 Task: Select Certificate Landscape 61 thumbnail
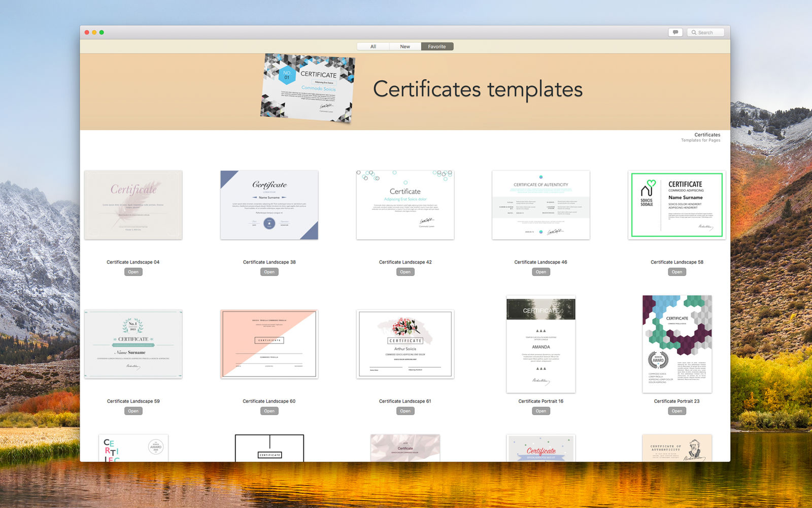click(405, 344)
